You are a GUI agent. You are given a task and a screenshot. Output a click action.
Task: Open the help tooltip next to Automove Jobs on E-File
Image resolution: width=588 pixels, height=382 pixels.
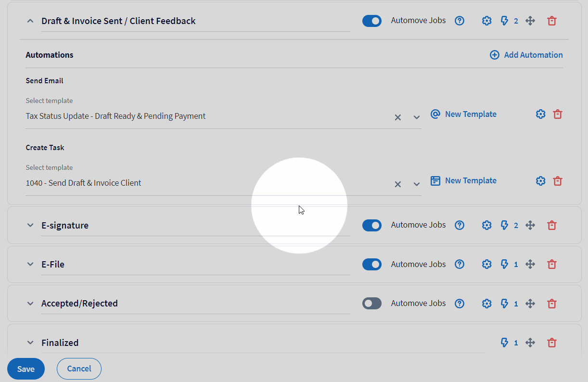click(459, 264)
